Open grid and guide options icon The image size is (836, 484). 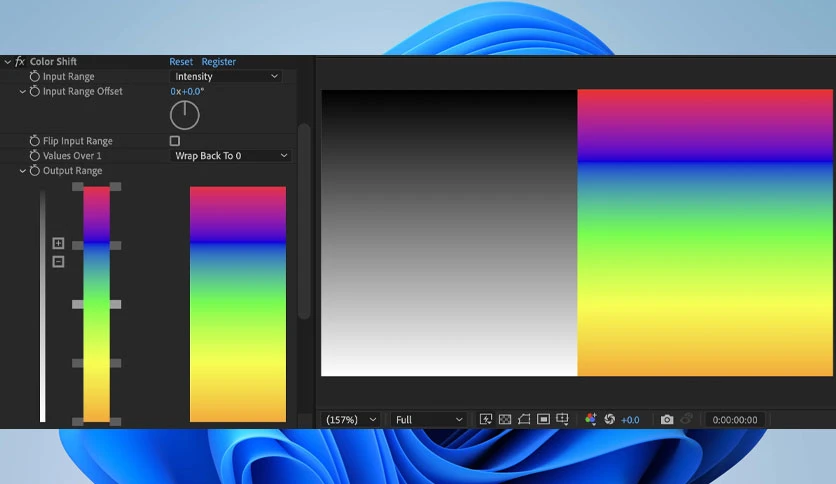coord(562,420)
